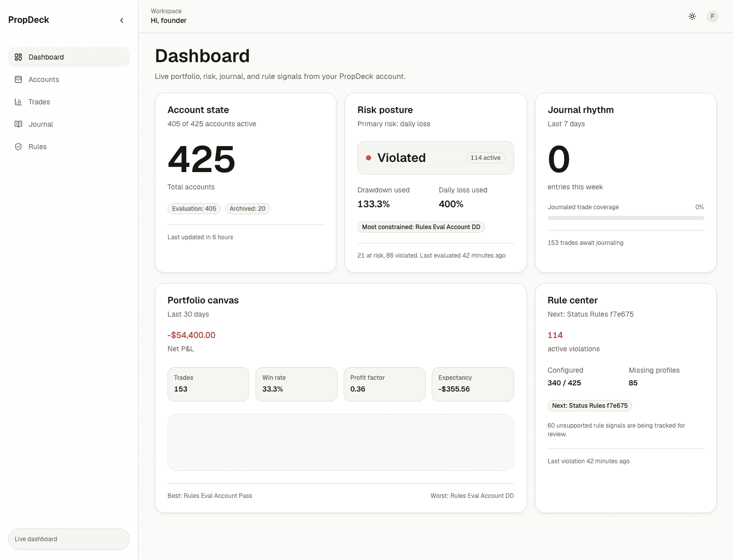The height and width of the screenshot is (560, 733).
Task: Click the Journal rhythm 0 entries number
Action: point(559,159)
